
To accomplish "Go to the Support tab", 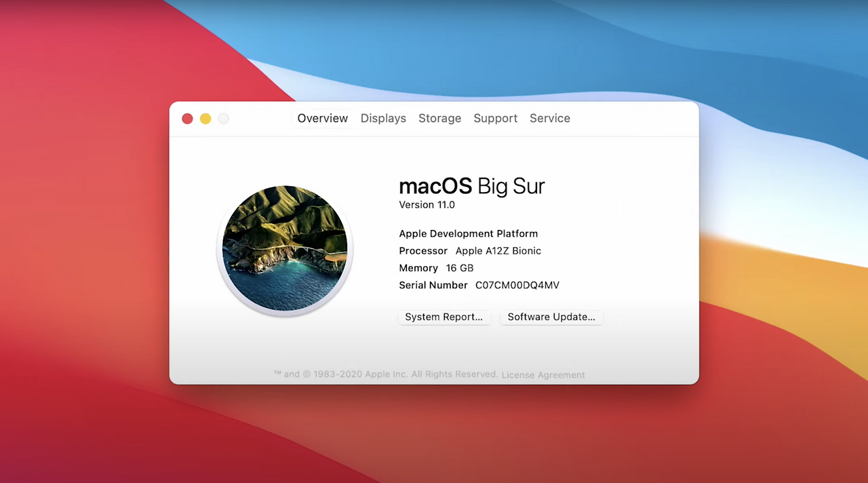I will pyautogui.click(x=495, y=118).
